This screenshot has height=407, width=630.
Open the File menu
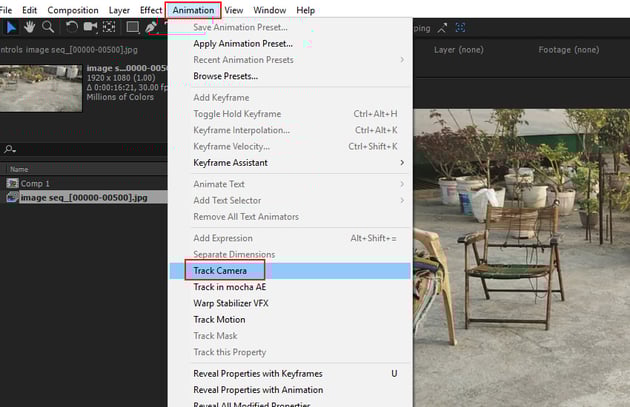(6, 10)
